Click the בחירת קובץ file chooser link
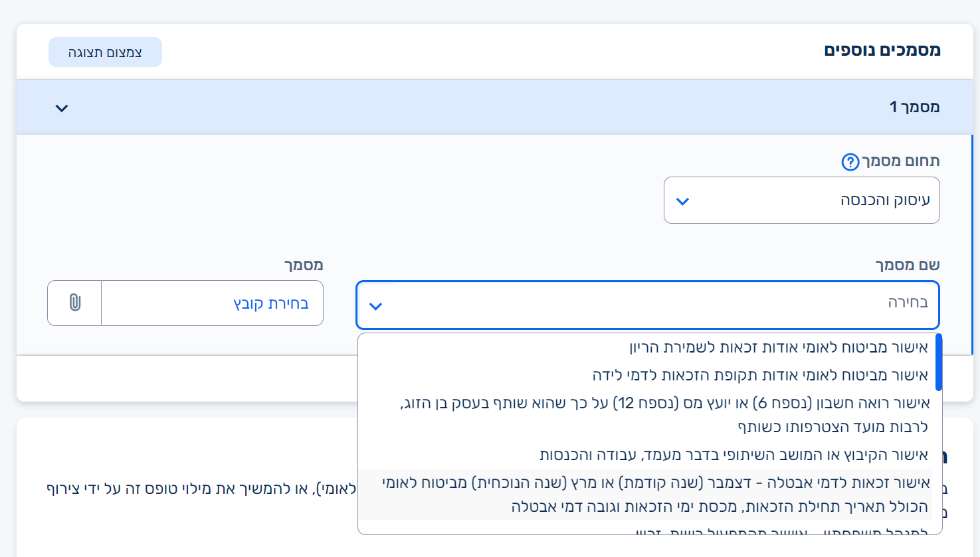The width and height of the screenshot is (980, 557). (270, 303)
